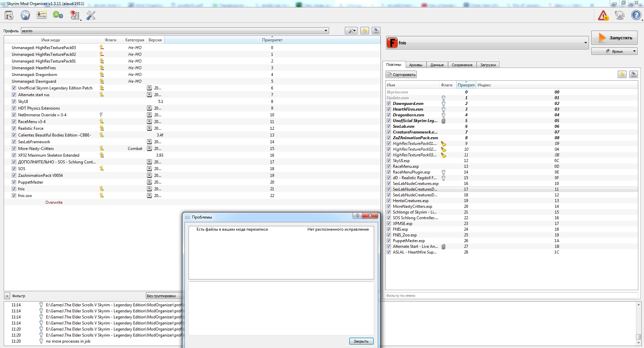This screenshot has width=644, height=348.
Task: Click paperclip flag of Alternate Start - Live An...
Action: click(443, 246)
